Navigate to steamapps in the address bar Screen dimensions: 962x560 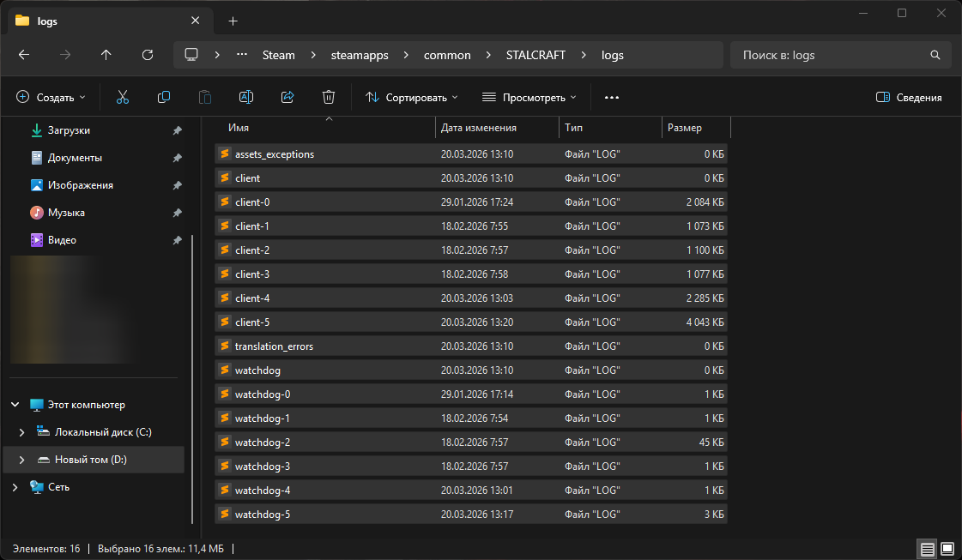point(360,55)
